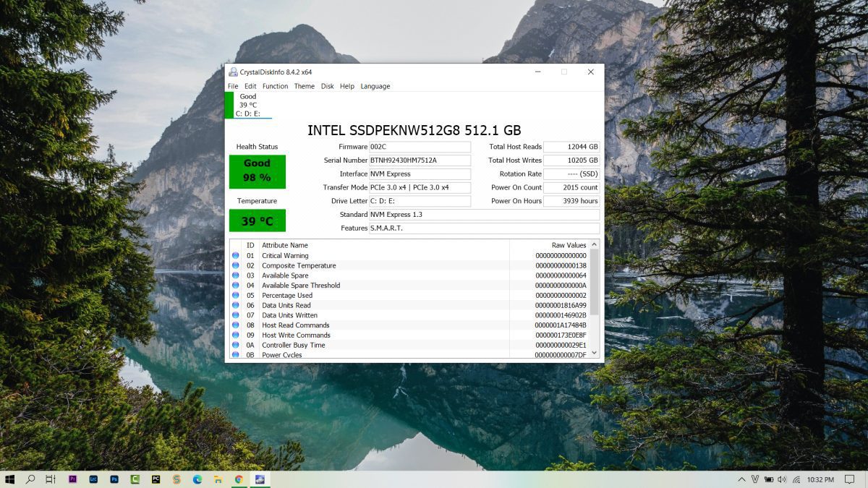868x488 pixels.
Task: Open the orange S app on the taskbar
Action: (x=176, y=479)
